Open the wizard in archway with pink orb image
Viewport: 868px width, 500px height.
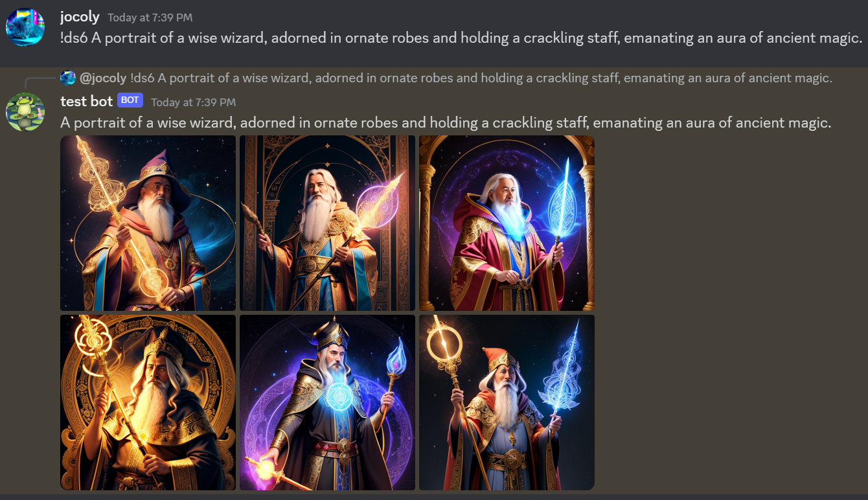(x=328, y=223)
